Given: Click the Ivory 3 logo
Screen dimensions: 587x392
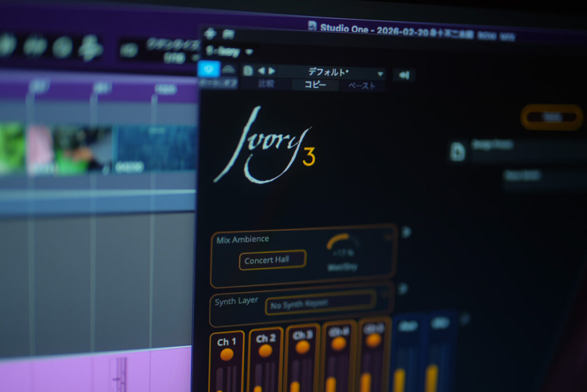Looking at the screenshot, I should [264, 146].
